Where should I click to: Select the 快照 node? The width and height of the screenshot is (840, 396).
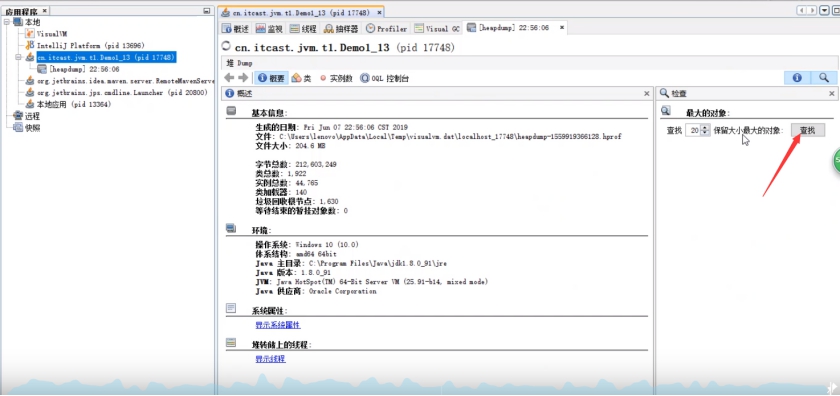pyautogui.click(x=32, y=128)
